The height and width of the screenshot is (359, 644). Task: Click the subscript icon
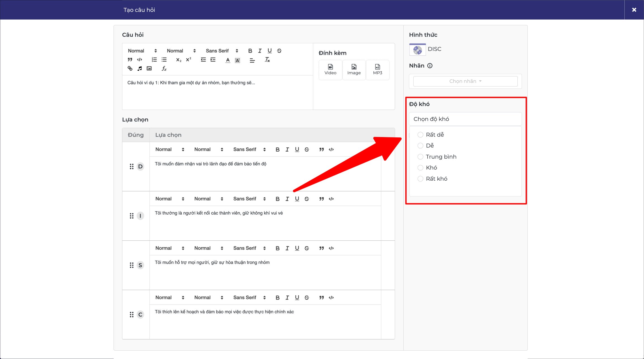click(x=179, y=60)
